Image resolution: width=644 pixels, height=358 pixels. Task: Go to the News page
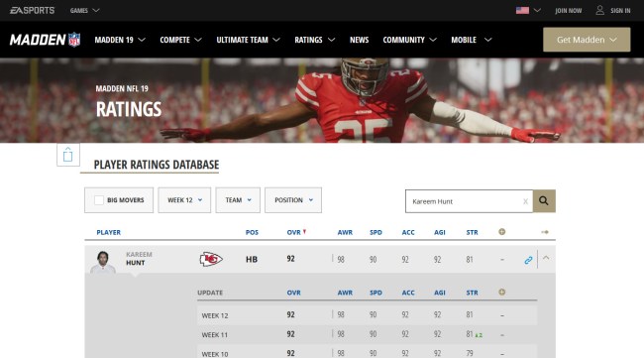pyautogui.click(x=359, y=40)
